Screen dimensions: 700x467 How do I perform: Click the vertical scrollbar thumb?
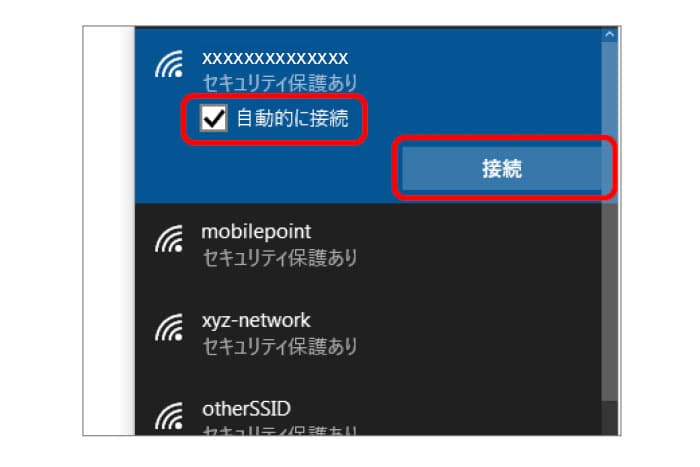pos(609,221)
